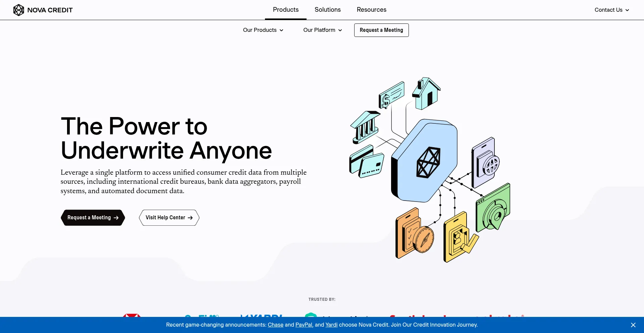Click the orange checklist compass illustration
Screen dimensions: 644x333
point(414,234)
